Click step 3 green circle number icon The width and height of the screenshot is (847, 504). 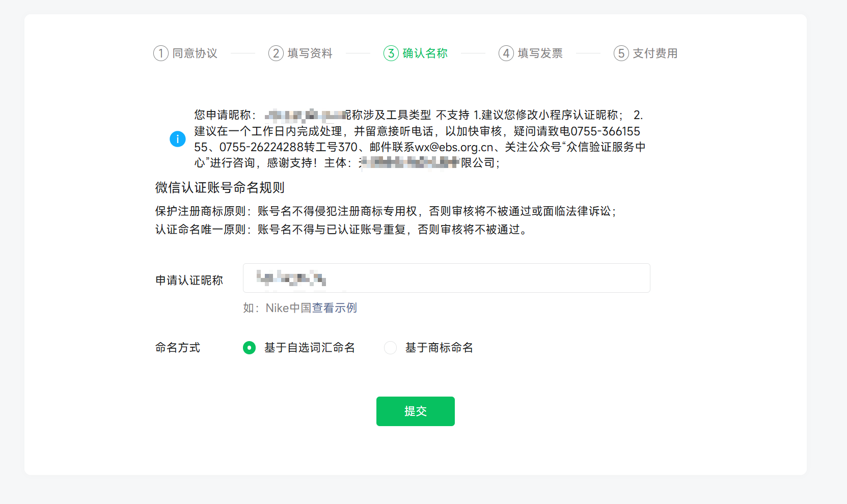(391, 53)
